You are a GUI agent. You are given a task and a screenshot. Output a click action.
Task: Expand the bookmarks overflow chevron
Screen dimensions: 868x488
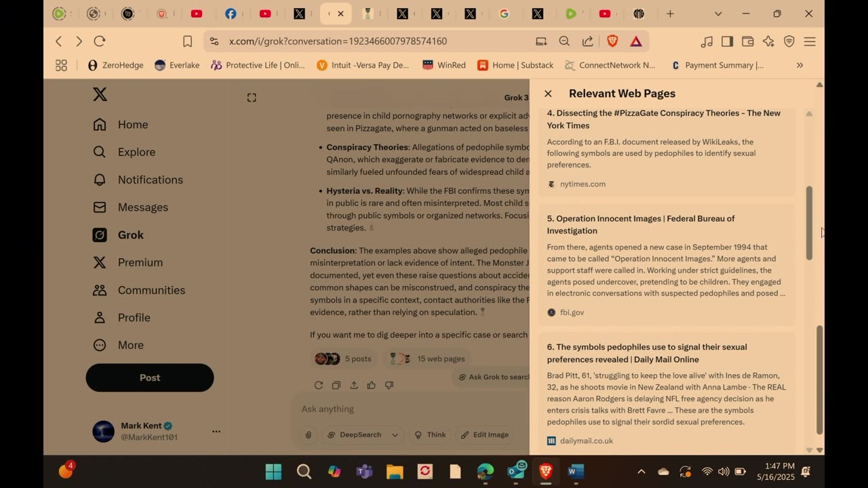click(x=800, y=65)
